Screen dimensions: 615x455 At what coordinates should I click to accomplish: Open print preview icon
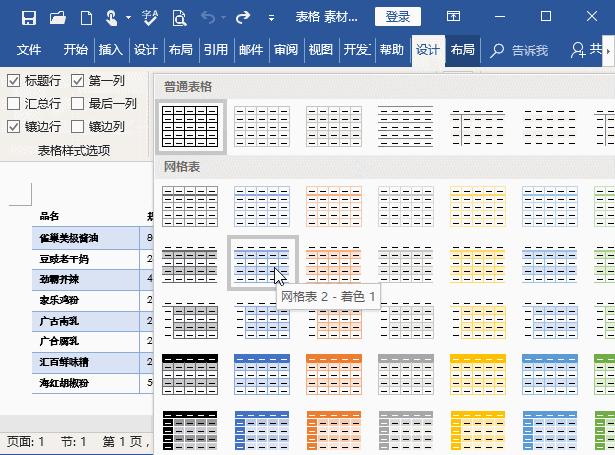[179, 17]
